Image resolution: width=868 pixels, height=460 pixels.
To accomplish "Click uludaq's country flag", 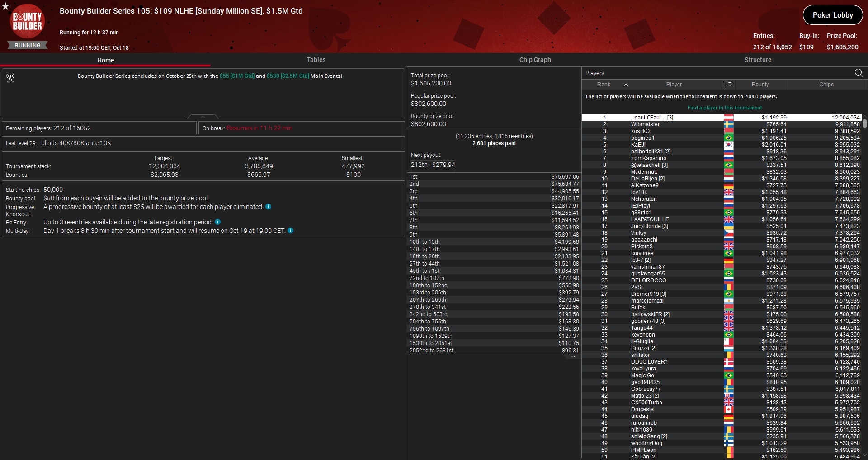I will coord(728,416).
